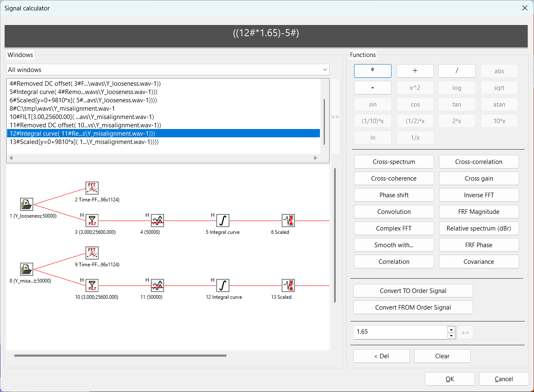This screenshot has width=534, height=392.
Task: Click the node 13 Scaled icon
Action: pos(288,285)
